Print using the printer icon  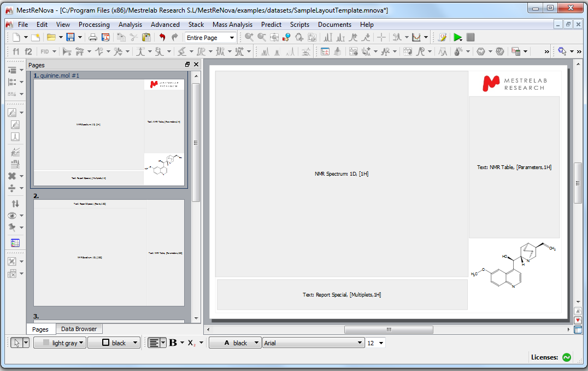click(92, 37)
